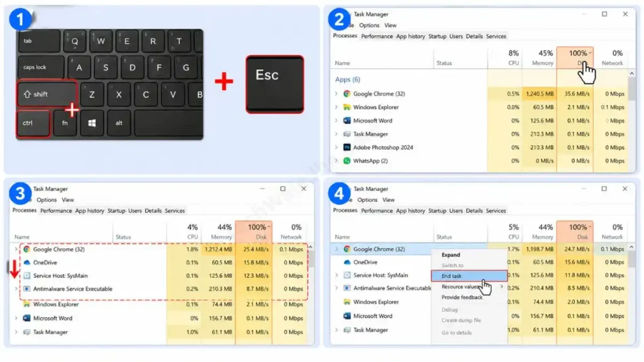Open the View menu in the 4% CPU window
This screenshot has height=362, width=644.
pyautogui.click(x=68, y=200)
